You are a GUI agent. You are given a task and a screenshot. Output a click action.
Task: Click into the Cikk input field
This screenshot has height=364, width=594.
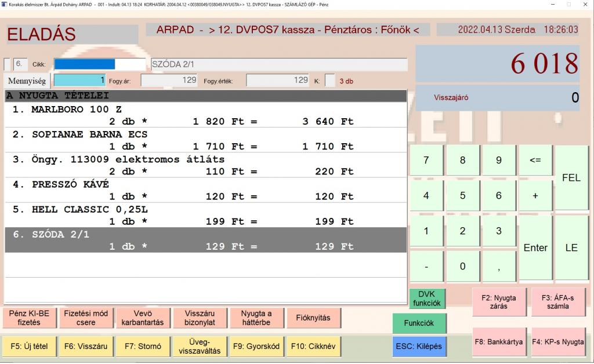(99, 64)
